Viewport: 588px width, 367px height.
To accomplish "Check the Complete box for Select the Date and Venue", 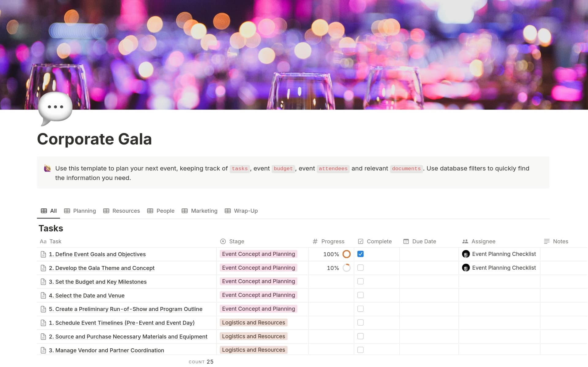I will (360, 295).
